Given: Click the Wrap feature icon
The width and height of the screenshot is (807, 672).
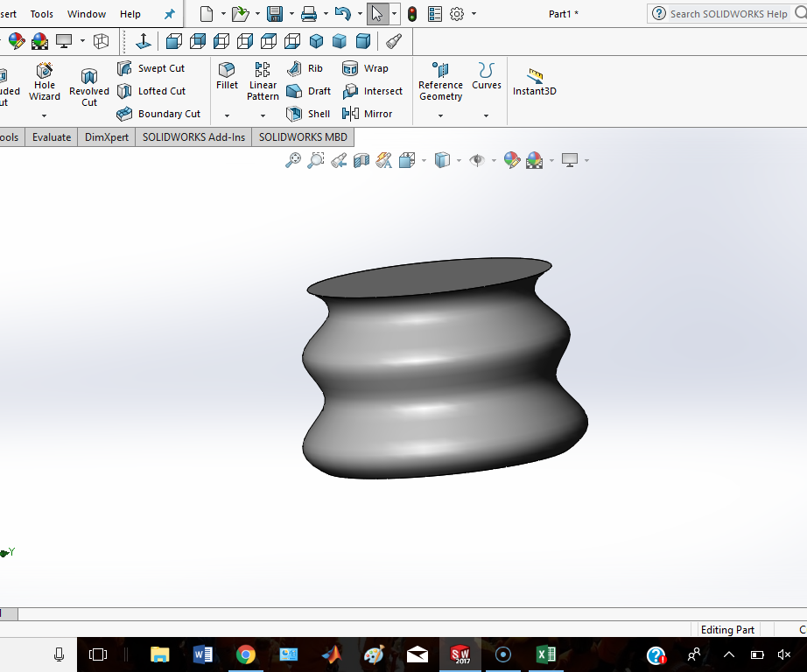Looking at the screenshot, I should [x=366, y=68].
